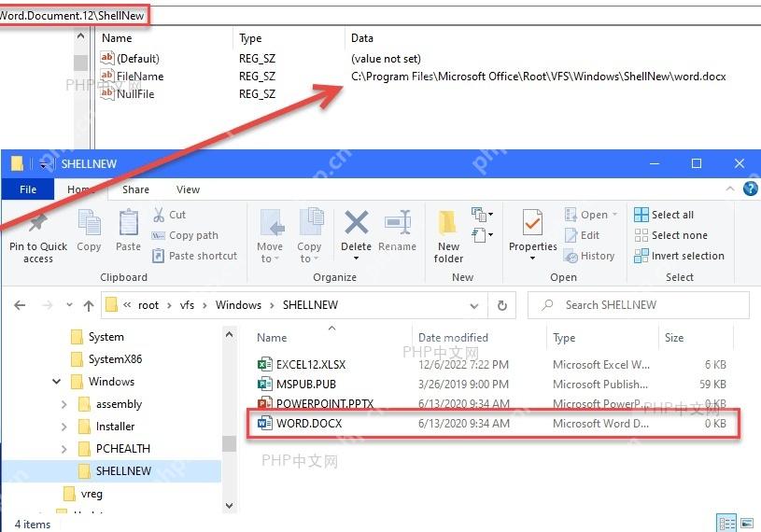Viewport: 761px width, 532px height.
Task: Click the SHELLNEW title bar folder icon
Action: pos(17,163)
